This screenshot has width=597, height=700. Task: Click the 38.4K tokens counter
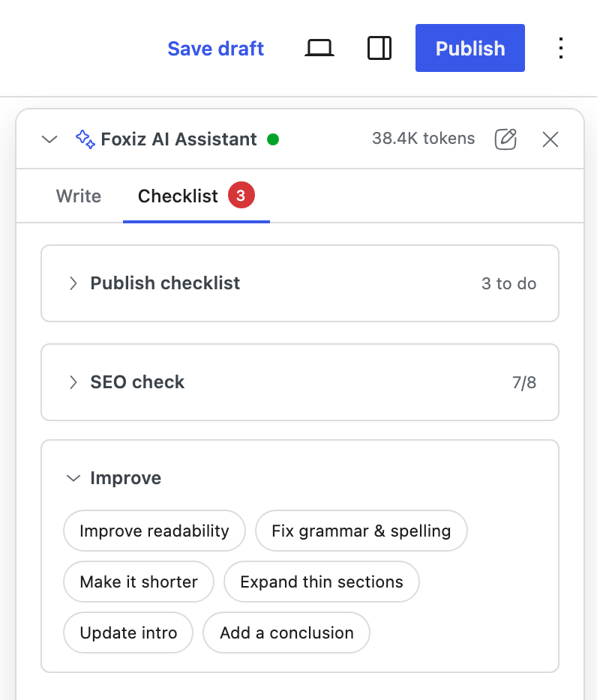(423, 139)
